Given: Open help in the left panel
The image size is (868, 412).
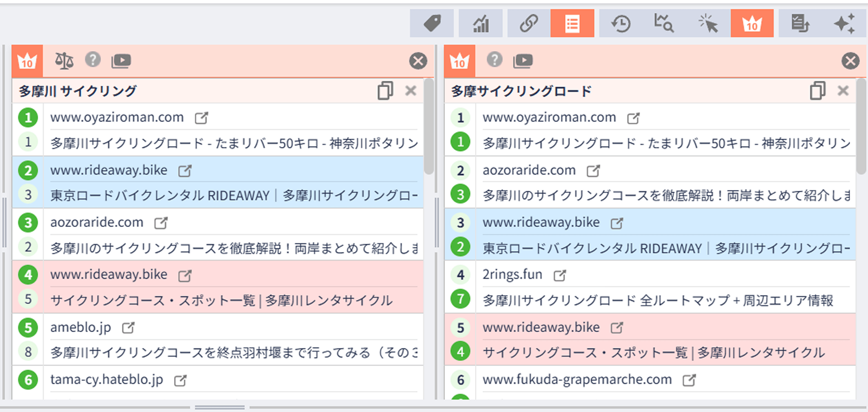Looking at the screenshot, I should coord(93,60).
